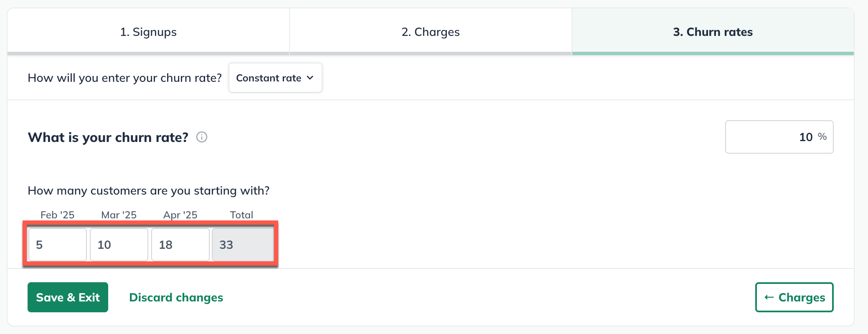Click the Save & Exit button
This screenshot has height=334, width=868.
(x=67, y=297)
